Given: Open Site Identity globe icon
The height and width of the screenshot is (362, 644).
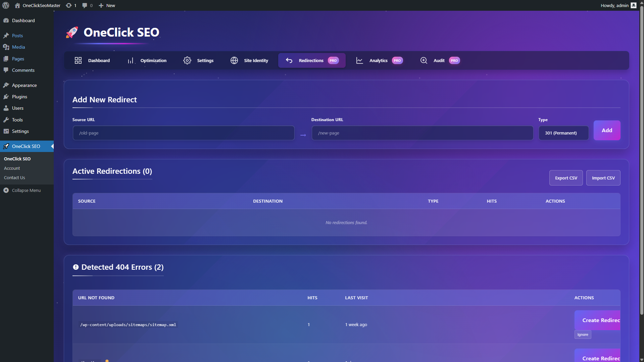Looking at the screenshot, I should 234,60.
